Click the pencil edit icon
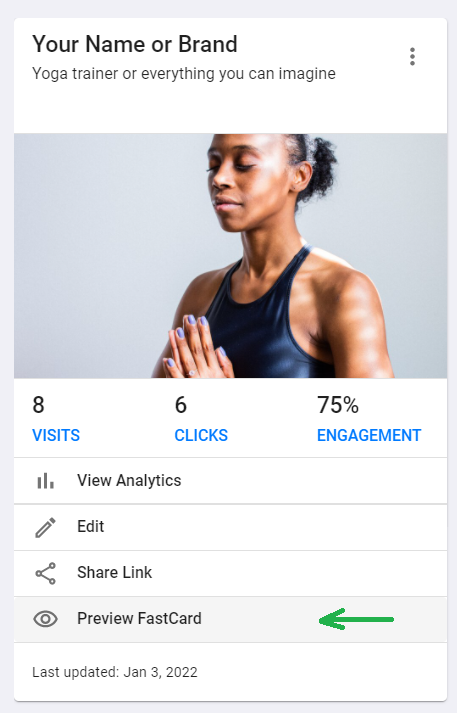The width and height of the screenshot is (457, 713). point(45,527)
